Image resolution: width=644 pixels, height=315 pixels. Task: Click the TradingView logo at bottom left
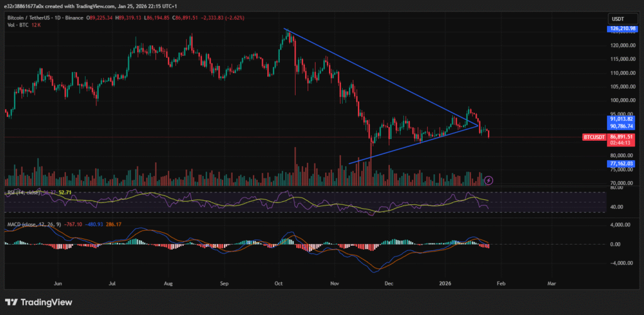[x=39, y=302]
